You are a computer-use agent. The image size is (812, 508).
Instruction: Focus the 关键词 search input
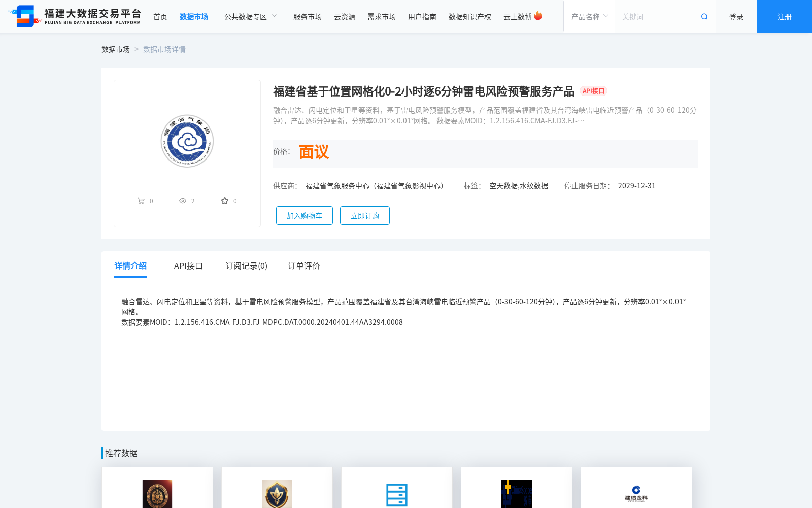[657, 17]
